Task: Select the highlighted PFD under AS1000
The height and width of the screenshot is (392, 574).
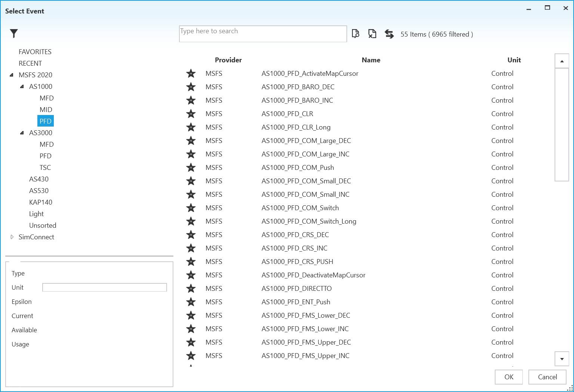Action: coord(46,121)
